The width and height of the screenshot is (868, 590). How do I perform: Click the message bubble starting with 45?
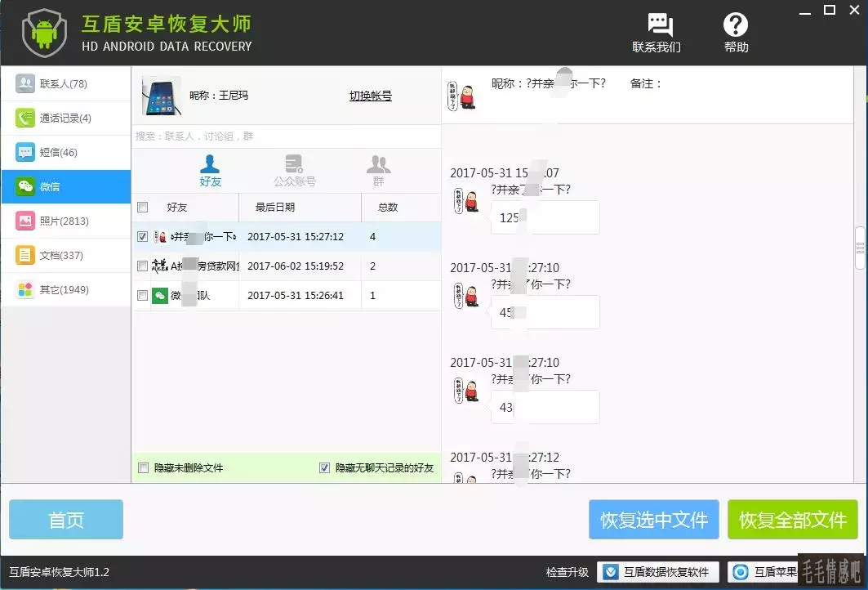(x=545, y=312)
